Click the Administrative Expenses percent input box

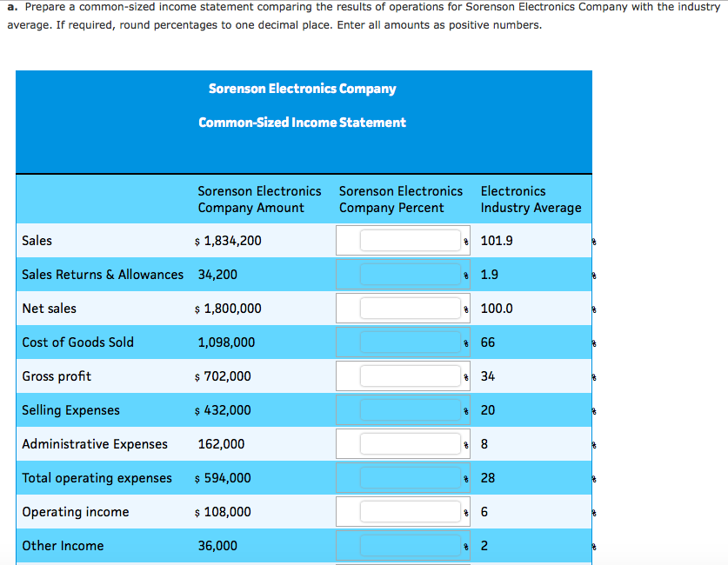(409, 443)
